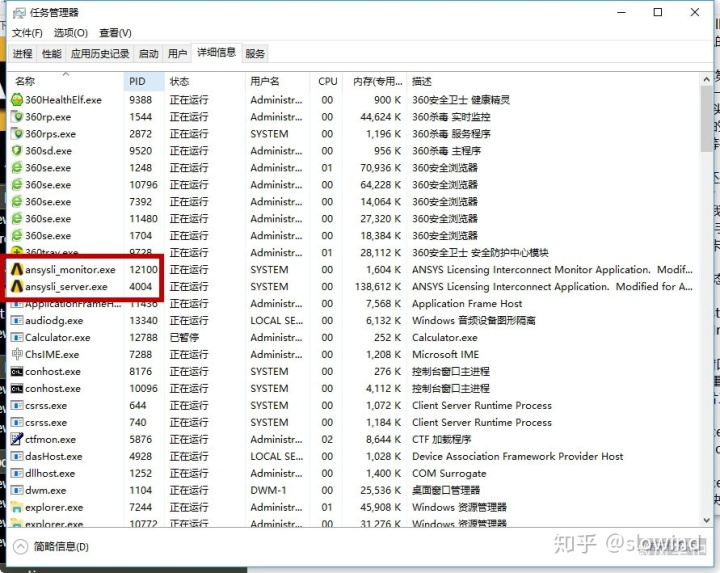Image resolution: width=720 pixels, height=573 pixels.
Task: Click the 360HealthElf.exe process icon
Action: 17,100
